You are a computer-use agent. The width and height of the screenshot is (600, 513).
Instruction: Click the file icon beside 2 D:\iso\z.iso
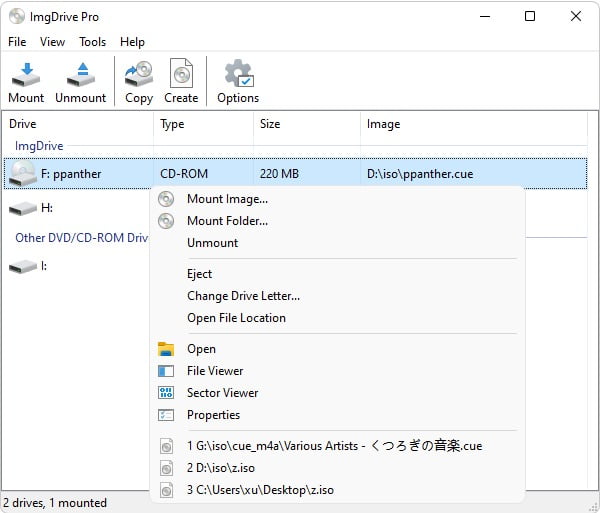[166, 468]
